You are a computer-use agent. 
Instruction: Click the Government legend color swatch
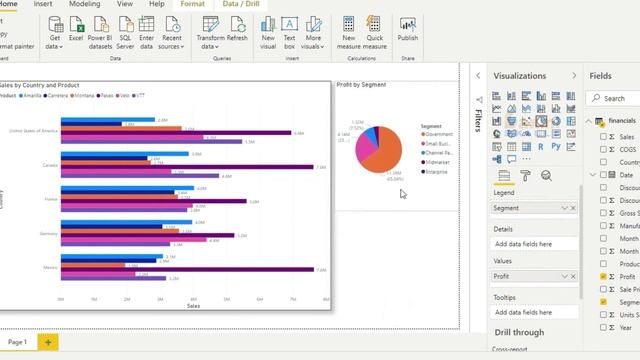423,134
